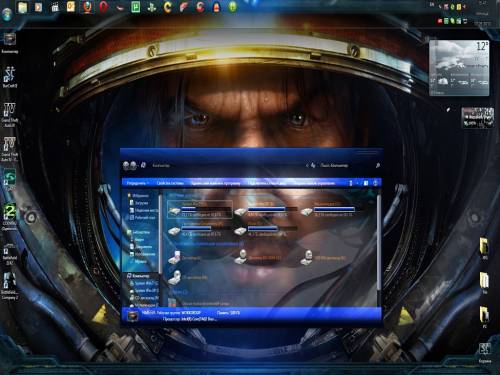Click Uninstall or change a program
The image size is (500, 375).
click(x=215, y=183)
